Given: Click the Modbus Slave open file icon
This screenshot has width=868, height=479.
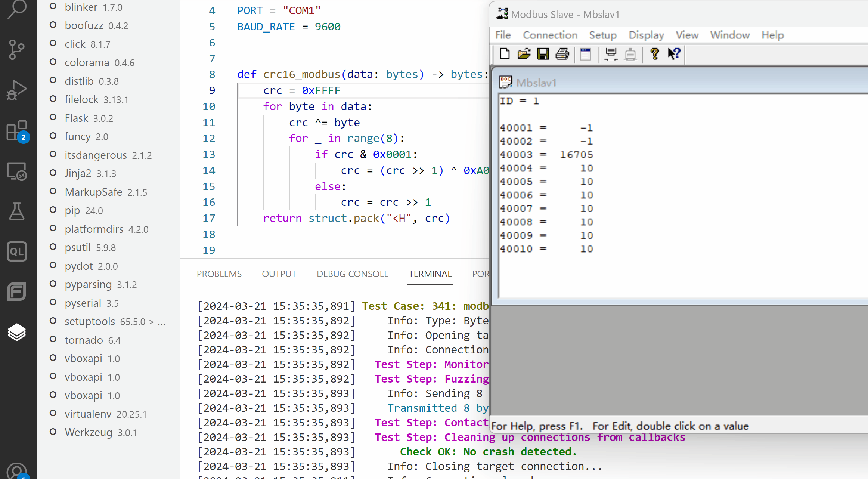Looking at the screenshot, I should (x=524, y=54).
